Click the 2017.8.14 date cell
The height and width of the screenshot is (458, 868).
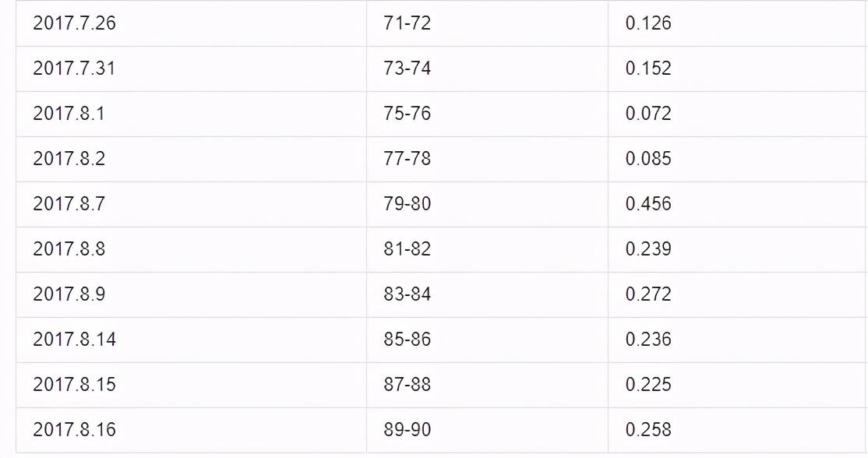(74, 340)
